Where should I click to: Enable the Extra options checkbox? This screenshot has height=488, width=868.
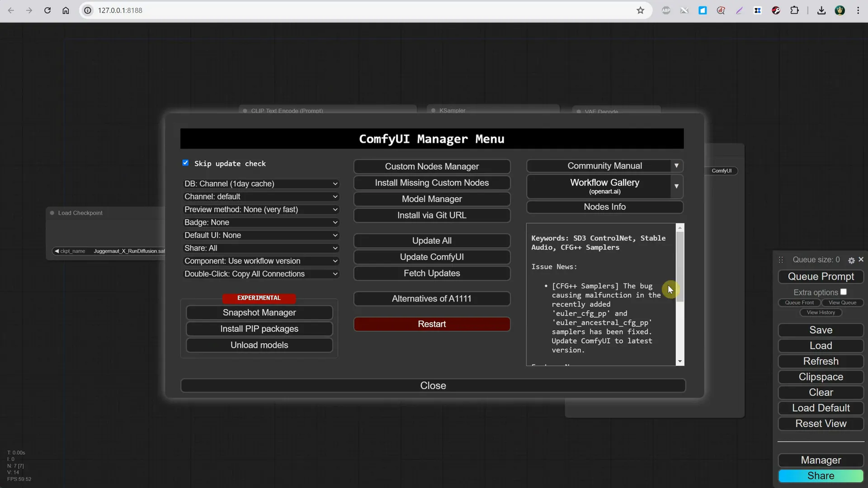pyautogui.click(x=844, y=292)
